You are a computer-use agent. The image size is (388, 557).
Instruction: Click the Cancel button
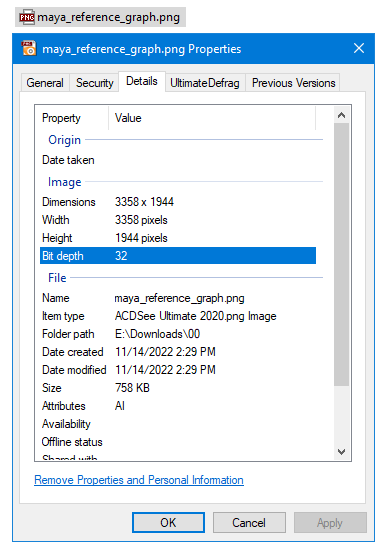pyautogui.click(x=249, y=523)
